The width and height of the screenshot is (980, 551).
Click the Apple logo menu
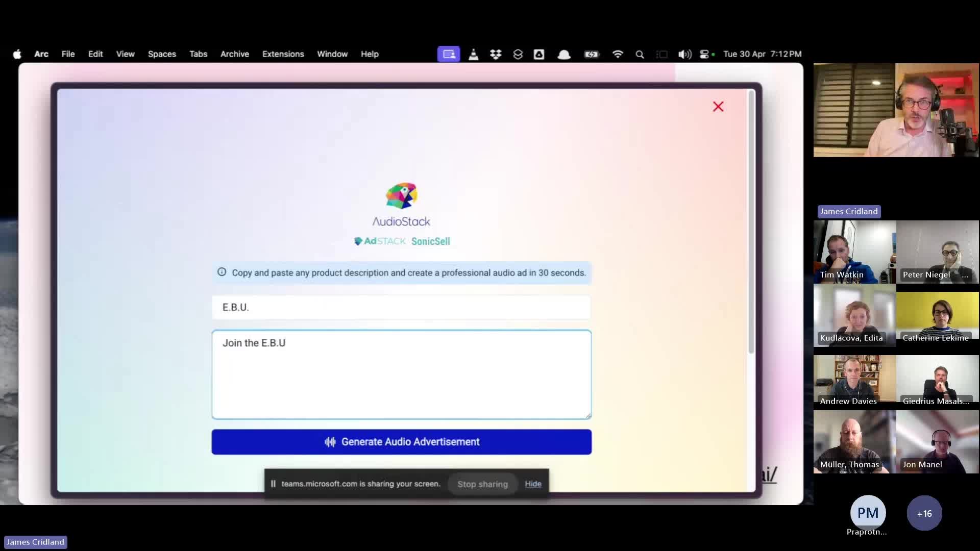pos(17,54)
